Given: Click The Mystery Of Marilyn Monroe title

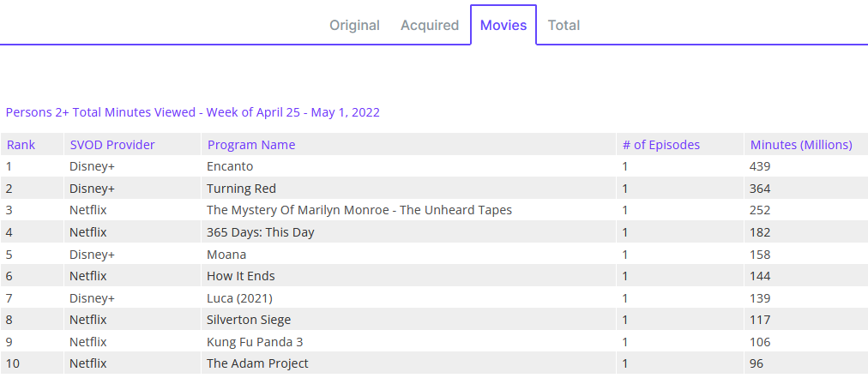Looking at the screenshot, I should [359, 210].
